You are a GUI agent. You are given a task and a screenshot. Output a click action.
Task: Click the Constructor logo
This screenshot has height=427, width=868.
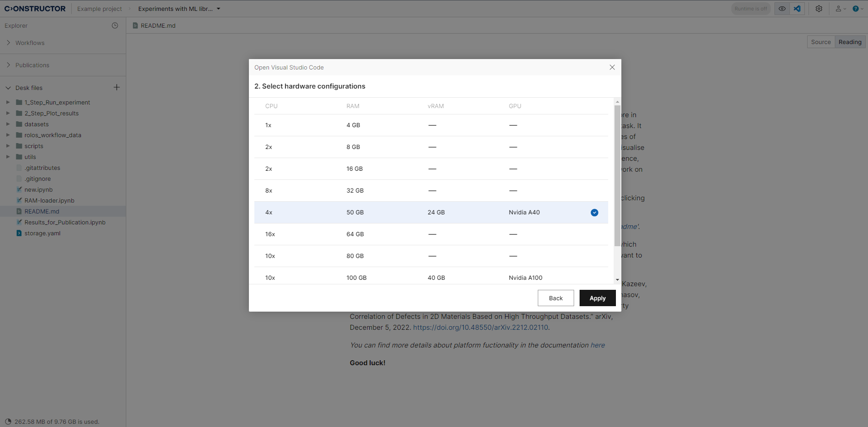coord(35,9)
